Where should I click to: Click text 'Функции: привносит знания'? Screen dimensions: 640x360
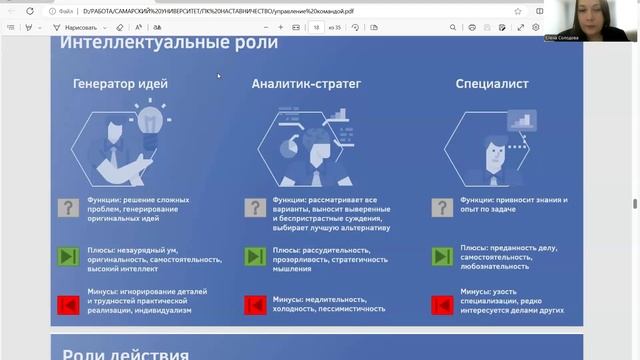pyautogui.click(x=514, y=204)
